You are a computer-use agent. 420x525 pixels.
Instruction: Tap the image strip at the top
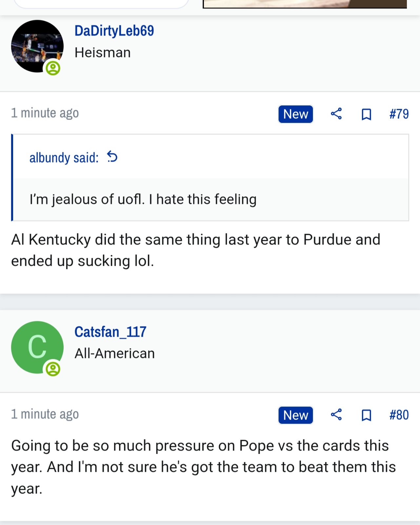pyautogui.click(x=305, y=4)
